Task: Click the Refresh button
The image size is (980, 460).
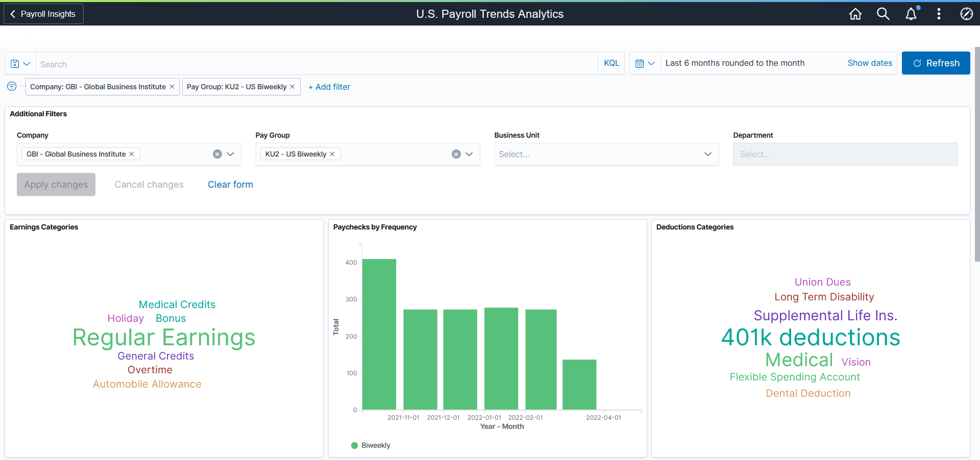Action: [936, 63]
